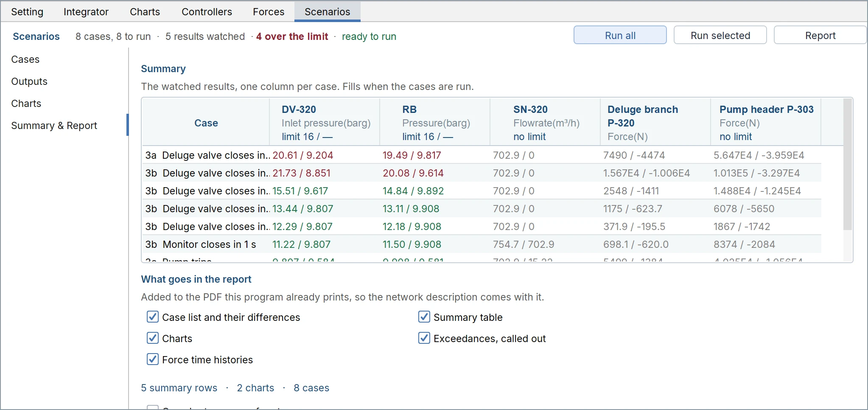Click the Case column header
Screen dimensions: 868x410
click(x=206, y=123)
